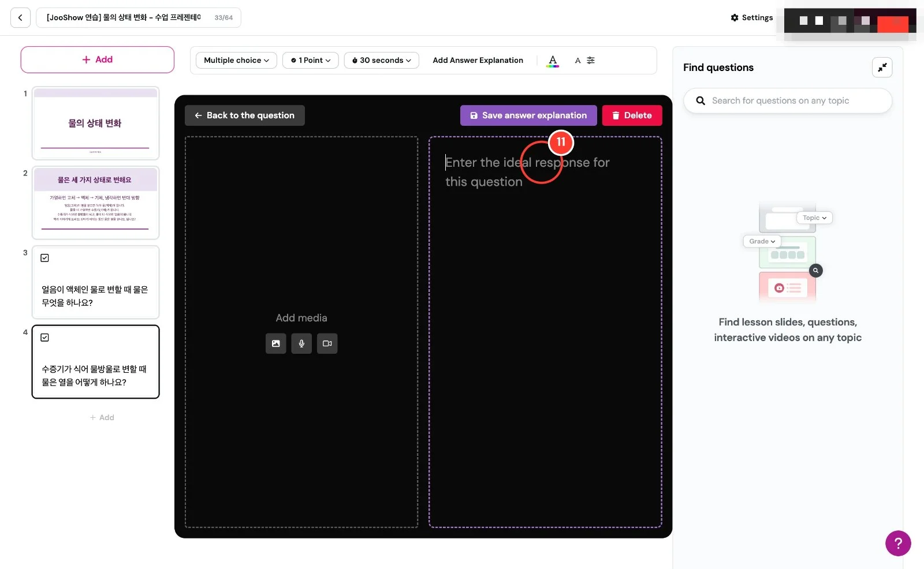The height and width of the screenshot is (569, 924).
Task: Add video with camera icon
Action: pyautogui.click(x=327, y=343)
